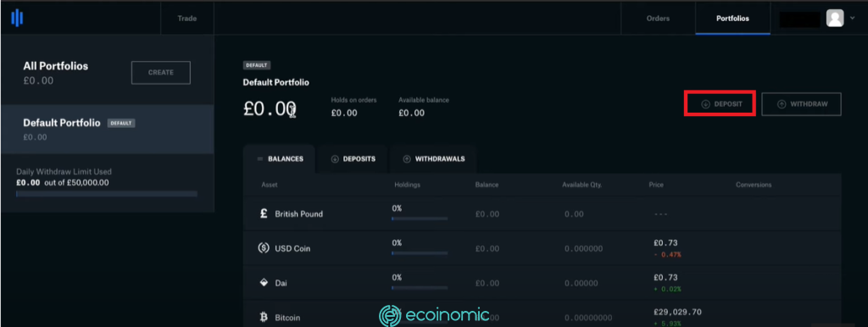
Task: Click the Coinbase Pro logo icon
Action: click(x=17, y=19)
